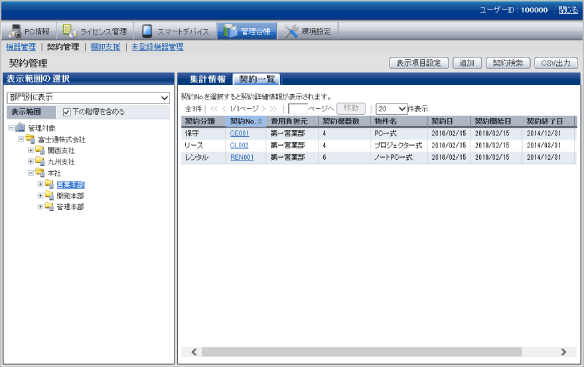The height and width of the screenshot is (367, 584).
Task: Expand the 開発本部 tree node
Action: coord(40,195)
